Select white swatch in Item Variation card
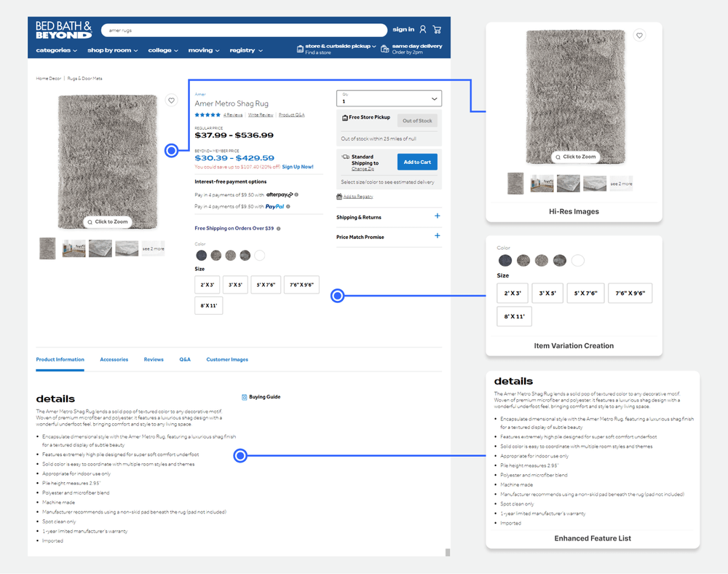 577,261
